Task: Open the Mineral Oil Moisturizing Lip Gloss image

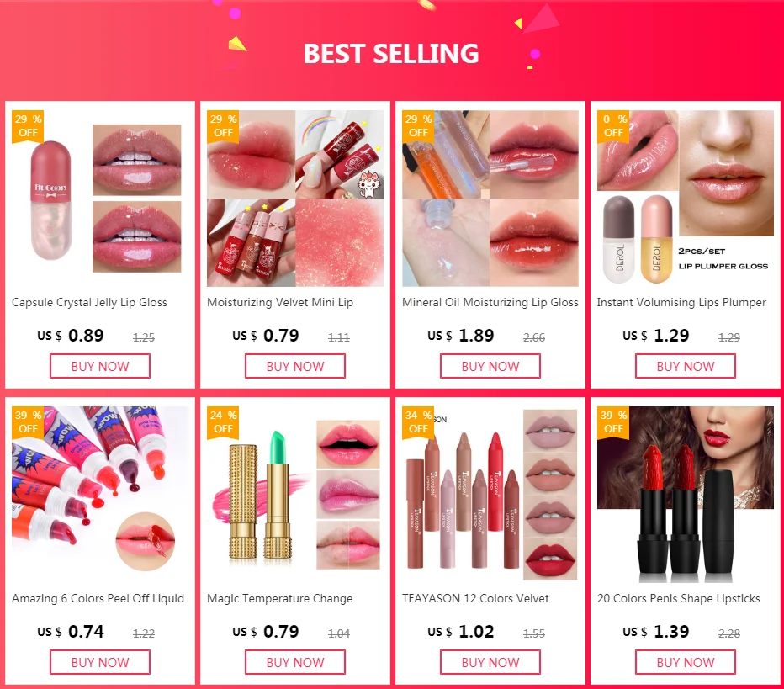Action: (x=490, y=199)
